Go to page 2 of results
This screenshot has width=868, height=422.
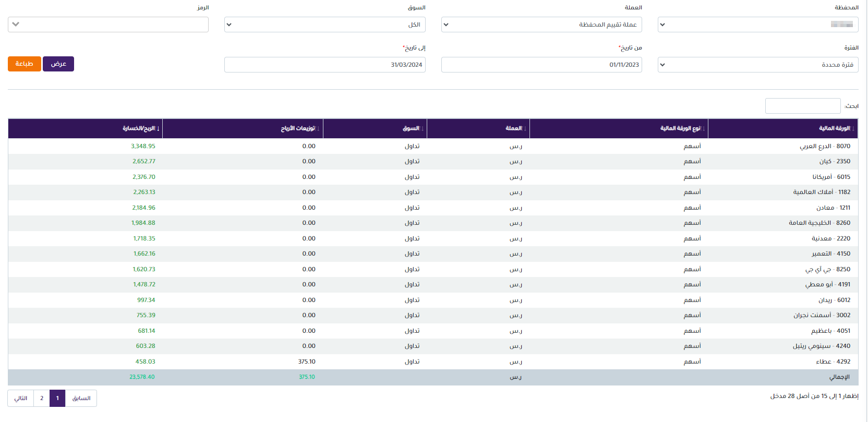42,398
